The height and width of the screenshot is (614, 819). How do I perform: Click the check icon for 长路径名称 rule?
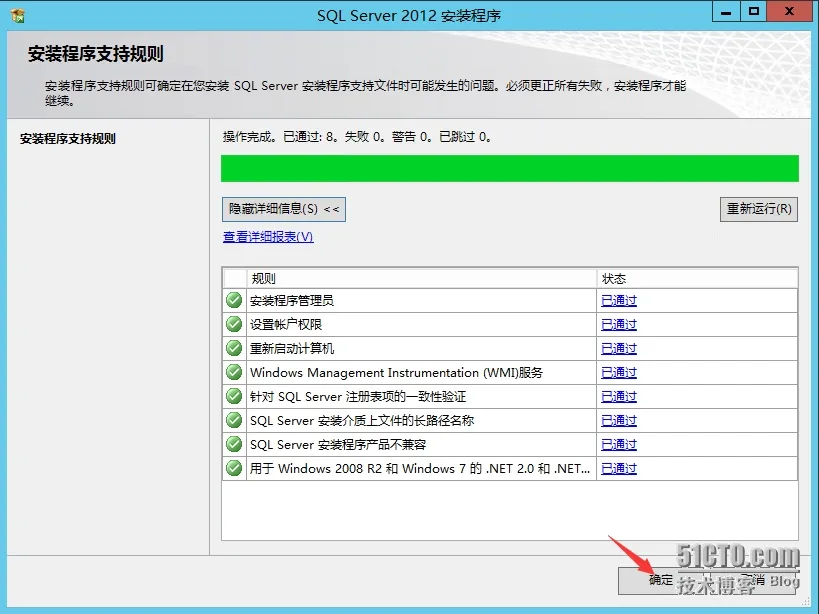click(x=234, y=420)
